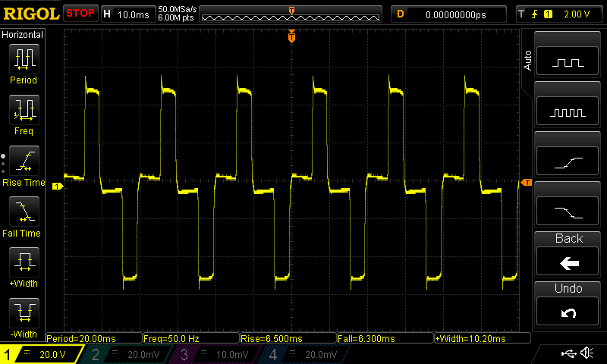
Task: Select the Freq measurement icon
Action: click(24, 110)
